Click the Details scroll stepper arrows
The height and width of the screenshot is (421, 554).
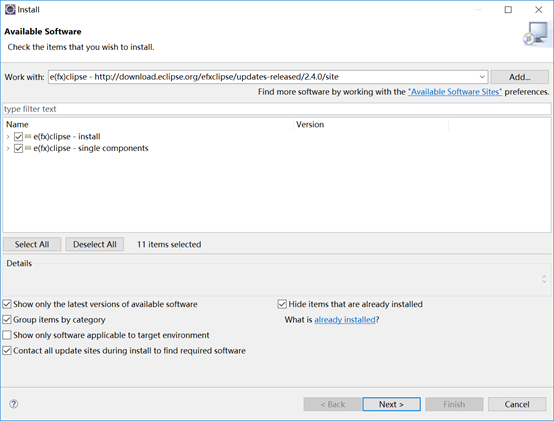544,279
